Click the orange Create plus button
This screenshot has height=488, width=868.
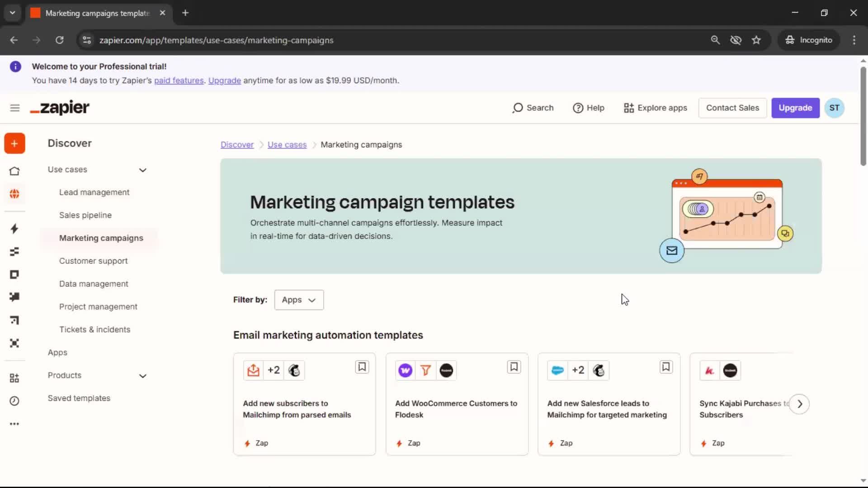point(14,144)
